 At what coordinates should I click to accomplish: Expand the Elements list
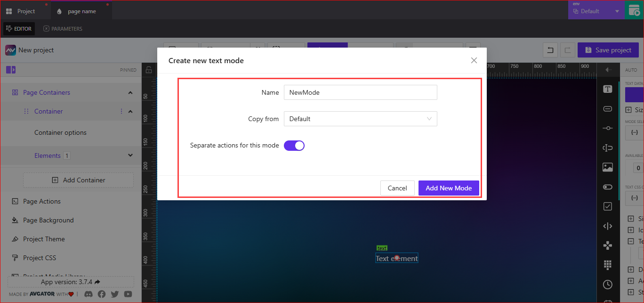130,155
